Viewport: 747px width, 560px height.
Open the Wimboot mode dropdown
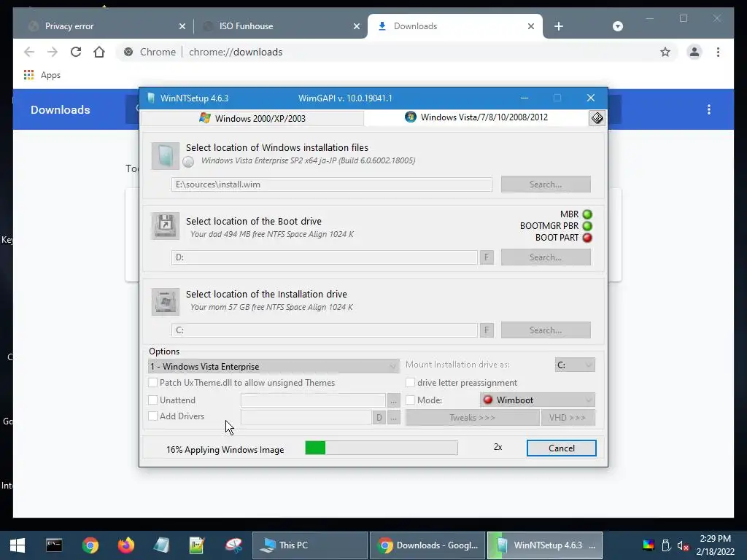coord(538,400)
